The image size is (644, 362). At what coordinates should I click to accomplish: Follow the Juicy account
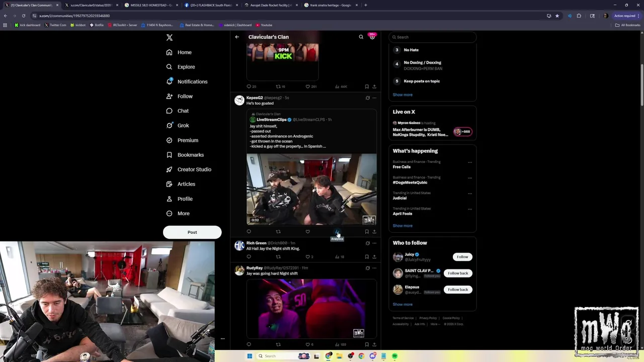coord(462,257)
